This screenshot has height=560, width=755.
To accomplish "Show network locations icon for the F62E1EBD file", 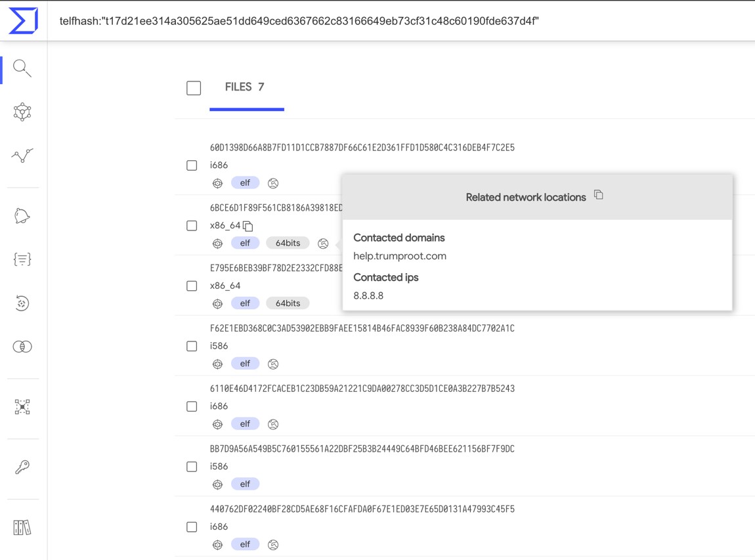I will point(273,364).
